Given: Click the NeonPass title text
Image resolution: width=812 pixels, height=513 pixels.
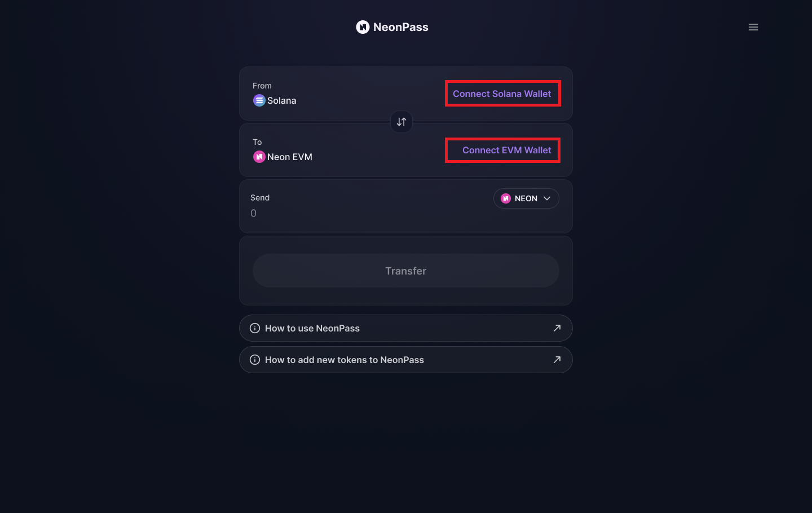Looking at the screenshot, I should click(x=401, y=27).
